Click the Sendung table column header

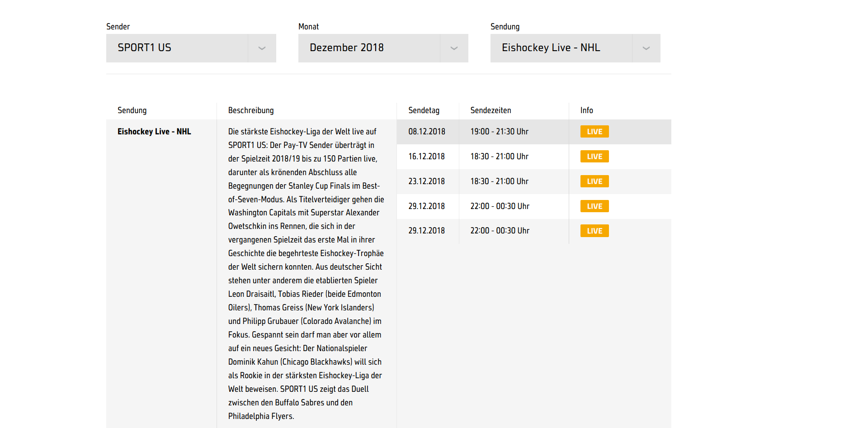coord(132,110)
